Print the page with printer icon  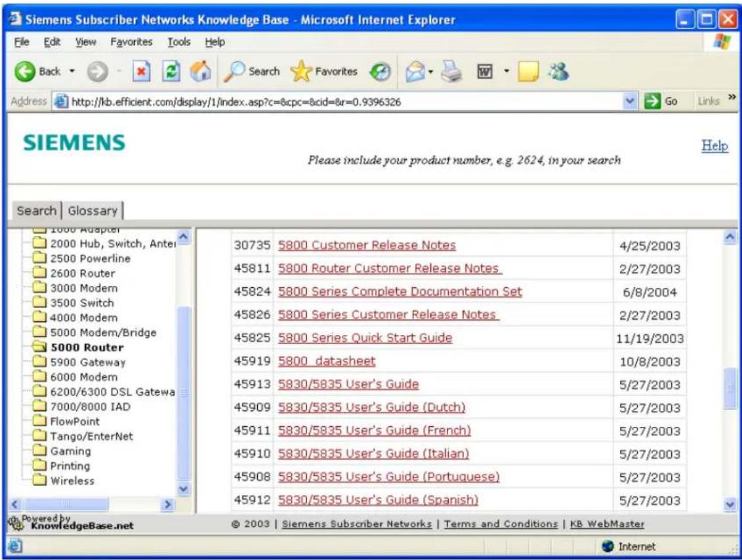click(451, 72)
